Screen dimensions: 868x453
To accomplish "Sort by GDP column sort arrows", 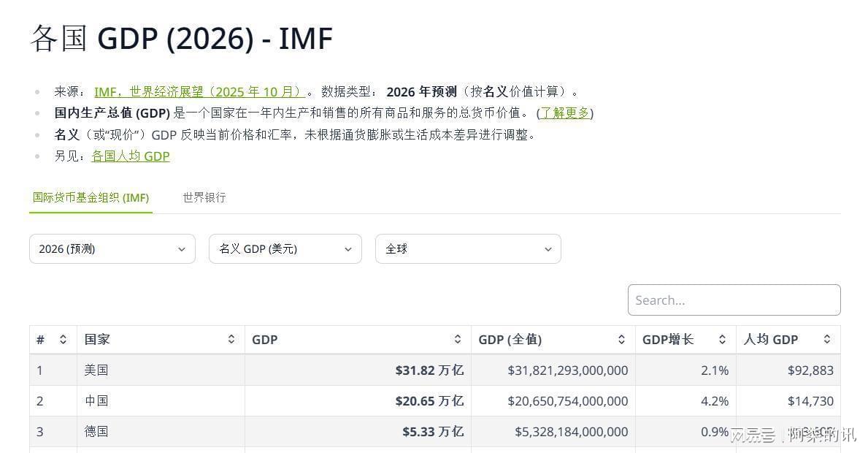I will click(x=458, y=340).
